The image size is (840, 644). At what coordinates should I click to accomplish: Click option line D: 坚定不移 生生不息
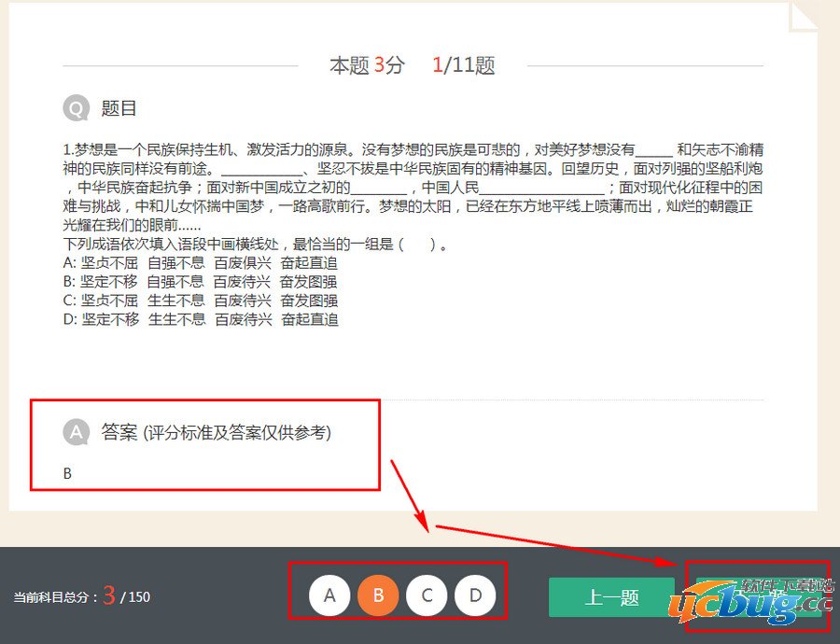200,319
